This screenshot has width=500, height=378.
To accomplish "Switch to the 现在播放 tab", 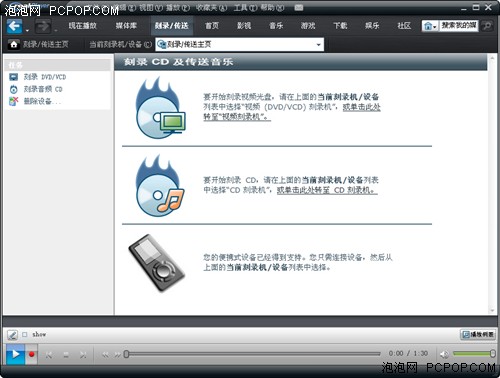I will pyautogui.click(x=82, y=26).
